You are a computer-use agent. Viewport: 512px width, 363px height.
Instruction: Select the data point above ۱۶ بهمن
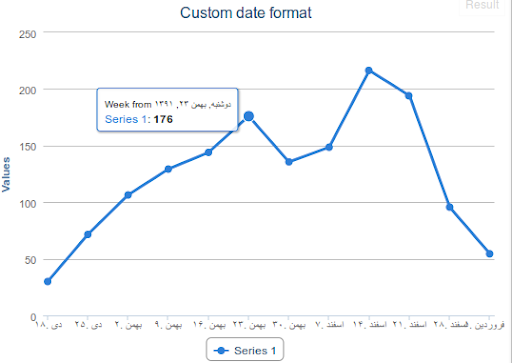pos(208,152)
